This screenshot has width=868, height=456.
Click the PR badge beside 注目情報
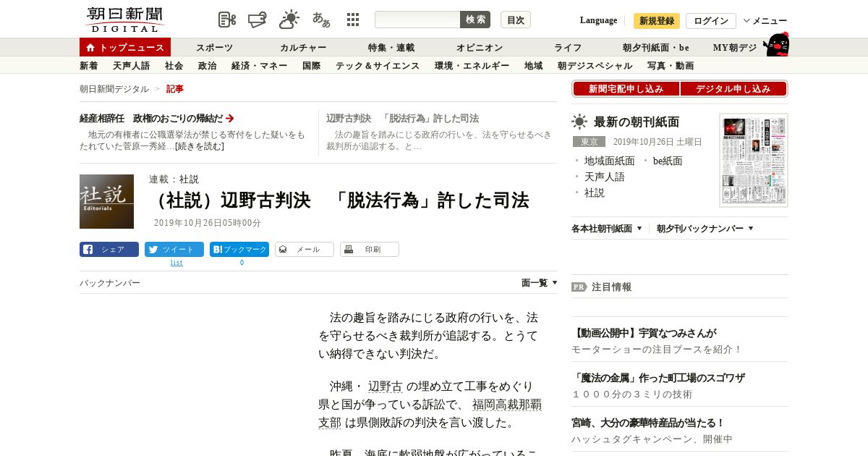click(x=579, y=287)
